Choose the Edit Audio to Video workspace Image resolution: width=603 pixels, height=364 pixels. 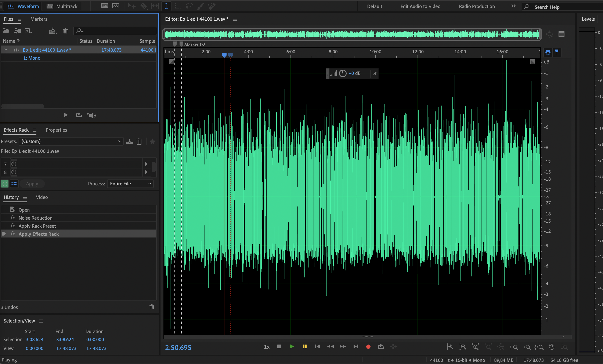click(420, 6)
